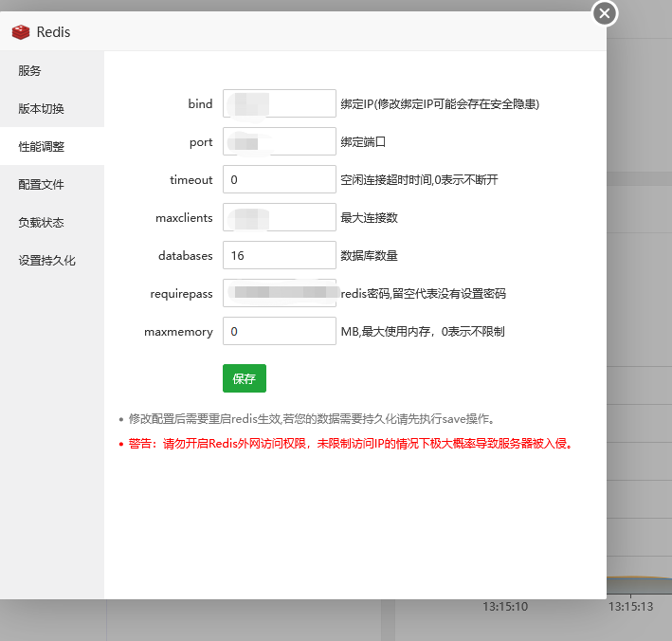Screen dimensions: 672x641
Task: Open the 配置文件 tab
Action: coord(52,184)
